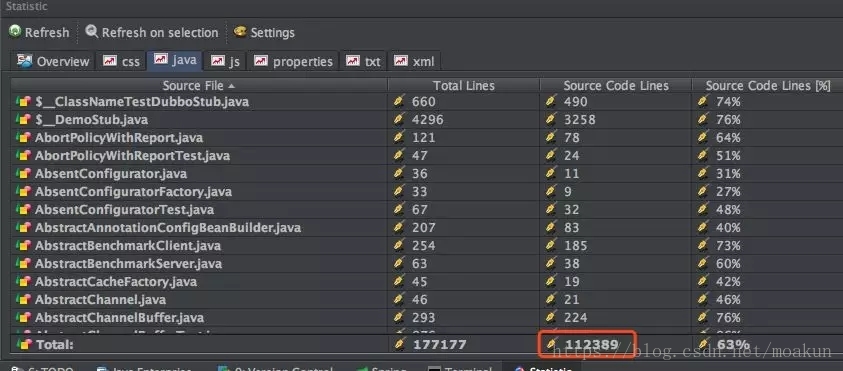This screenshot has width=843, height=371.
Task: Click total lines value 293
Action: 423,318
